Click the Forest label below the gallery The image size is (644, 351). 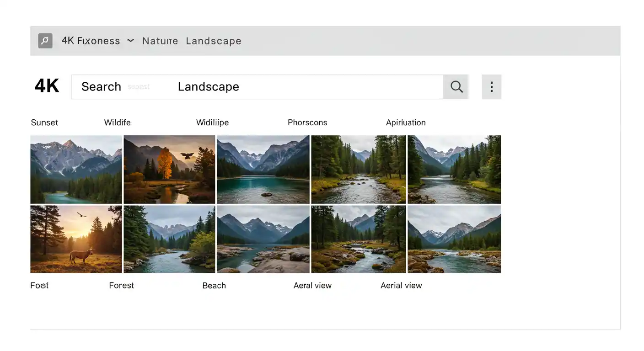tap(121, 285)
